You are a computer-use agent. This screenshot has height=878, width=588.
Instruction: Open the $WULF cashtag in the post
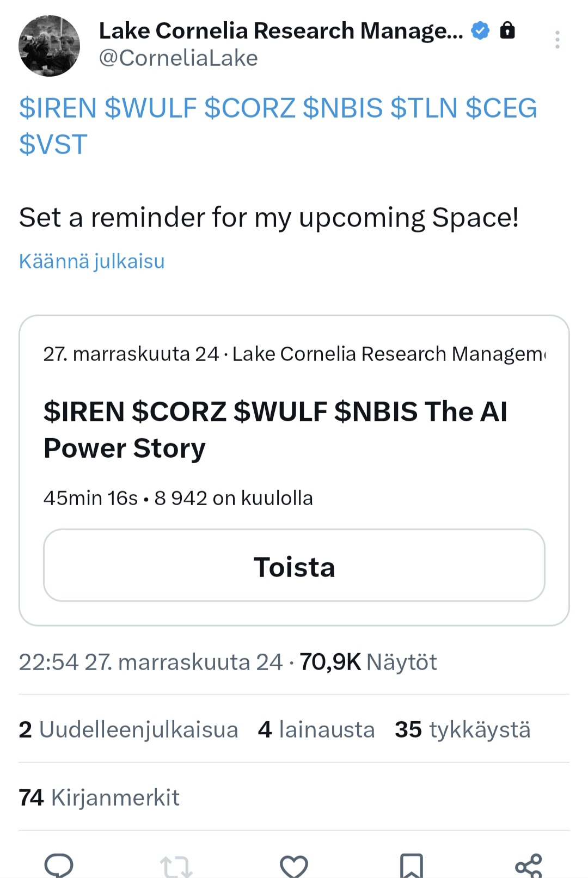tap(150, 108)
